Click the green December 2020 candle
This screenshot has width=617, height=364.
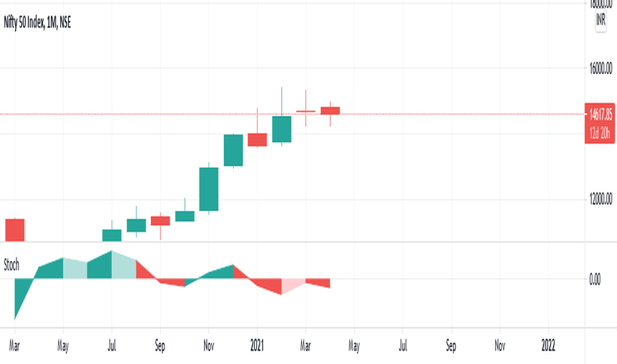pos(233,150)
